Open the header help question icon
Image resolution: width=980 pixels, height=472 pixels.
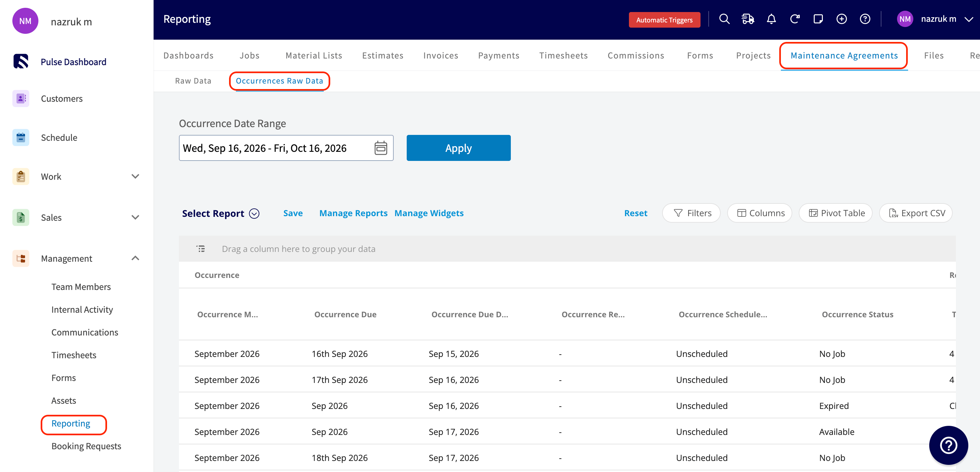(x=865, y=19)
